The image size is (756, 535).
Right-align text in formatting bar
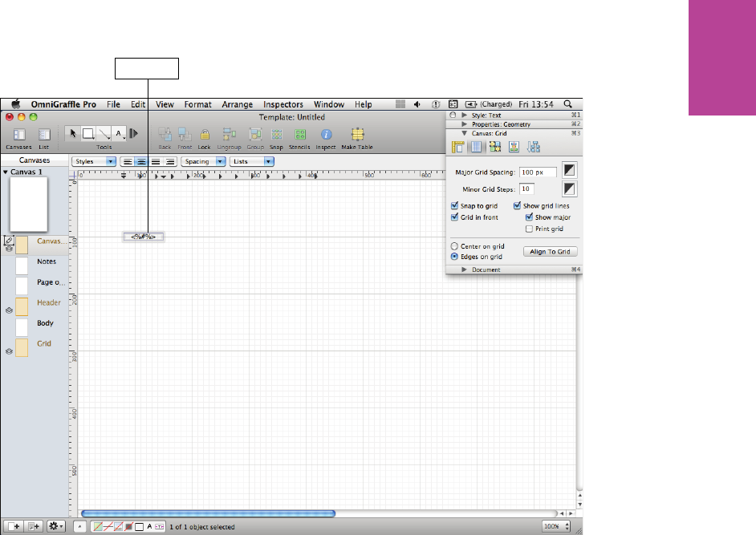coord(169,162)
